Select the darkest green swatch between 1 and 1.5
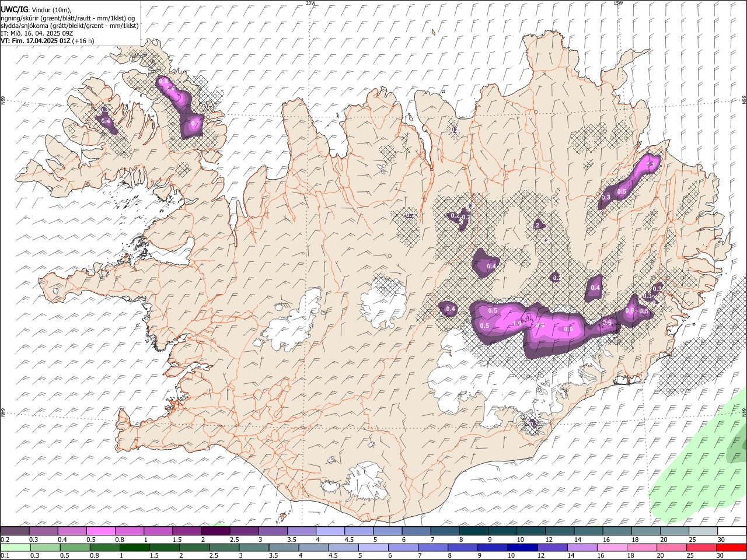Viewport: 747px width, 560px height. tap(134, 547)
